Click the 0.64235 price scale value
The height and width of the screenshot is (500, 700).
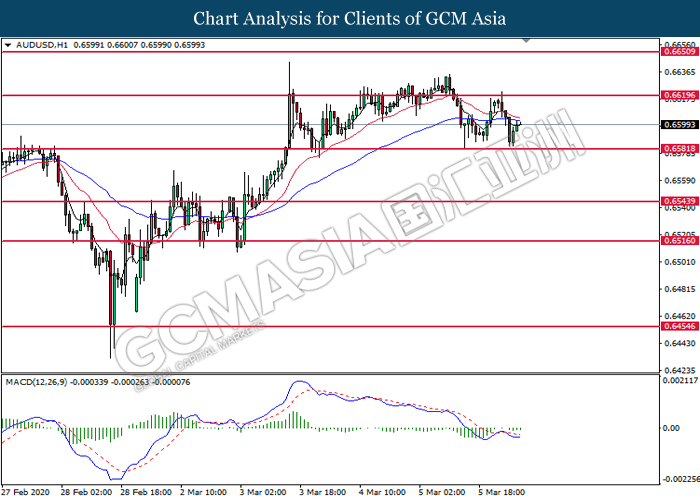click(x=679, y=370)
